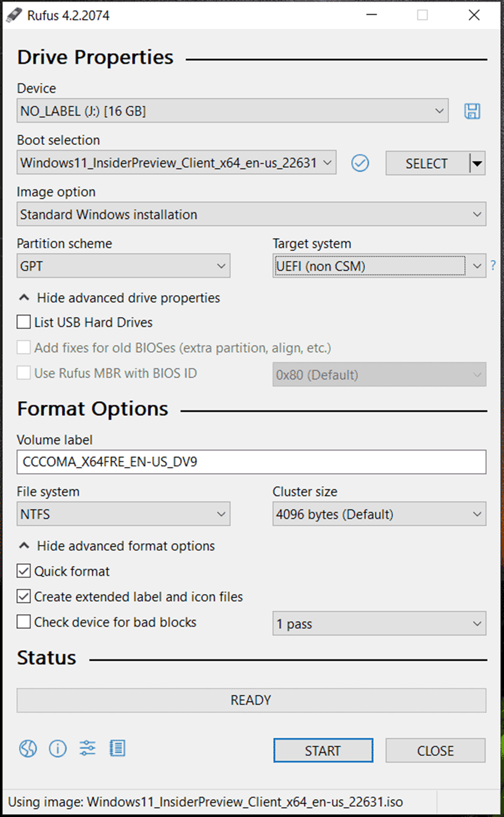Open the File system NTFS dropdown
The height and width of the screenshot is (817, 504).
coord(124,514)
